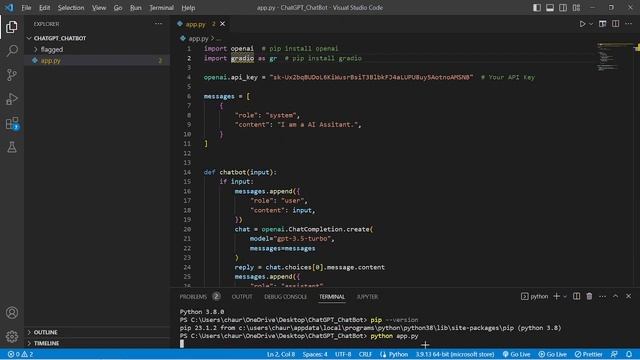Click Spaces: 4 indentation setting
The height and width of the screenshot is (360, 640).
coord(315,354)
